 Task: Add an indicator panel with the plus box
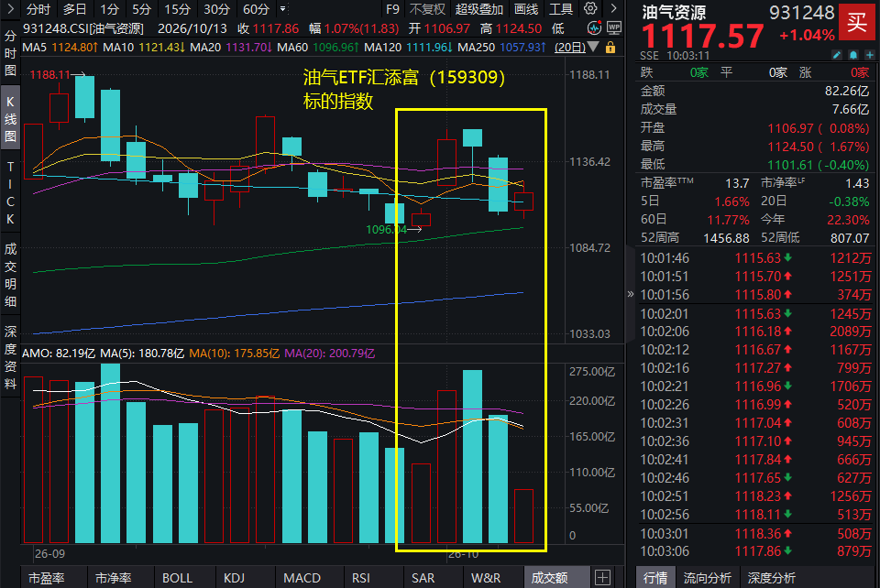click(602, 577)
